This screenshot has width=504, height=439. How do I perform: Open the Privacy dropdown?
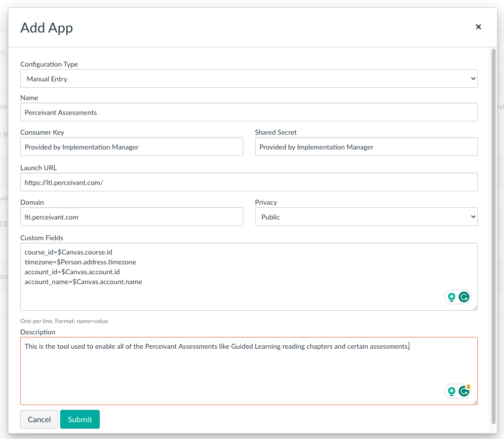(x=366, y=217)
